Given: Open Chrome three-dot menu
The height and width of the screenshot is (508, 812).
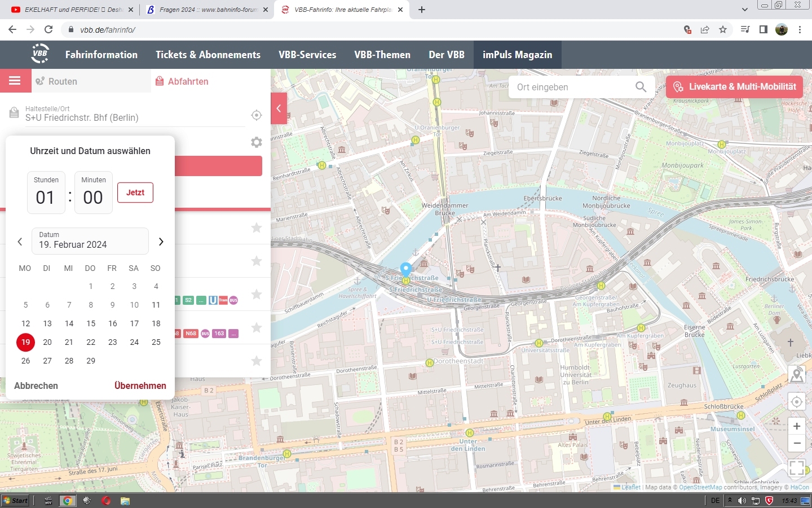Looking at the screenshot, I should [x=800, y=29].
